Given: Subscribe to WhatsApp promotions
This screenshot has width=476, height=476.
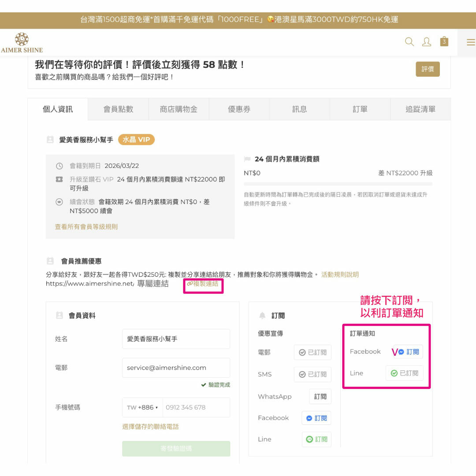Looking at the screenshot, I should tap(320, 396).
